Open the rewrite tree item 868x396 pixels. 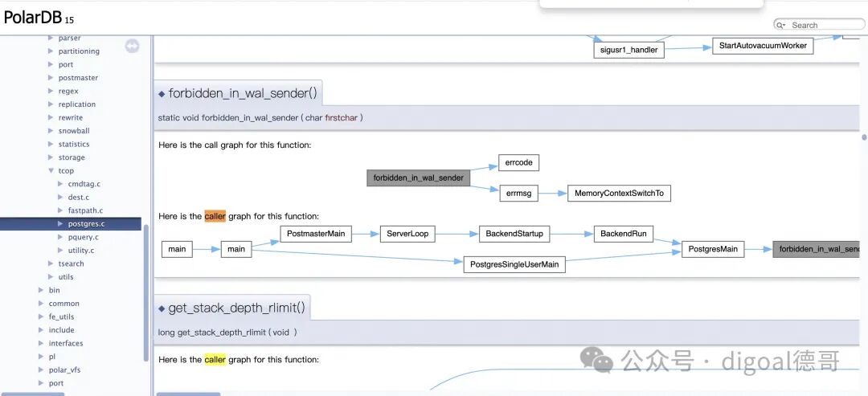tap(70, 117)
